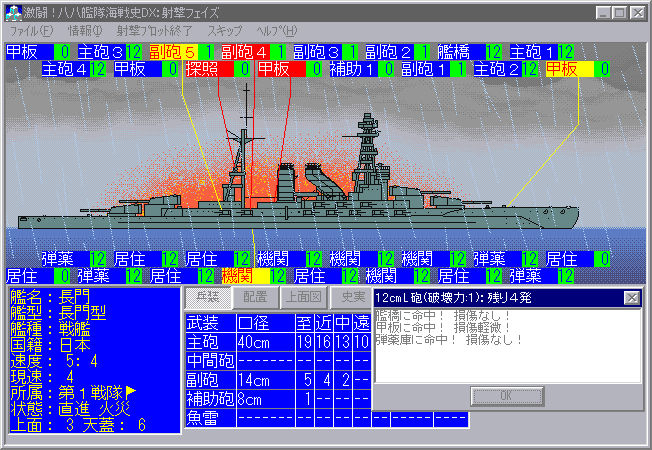Switch to the 兵装 tab

coord(208,297)
